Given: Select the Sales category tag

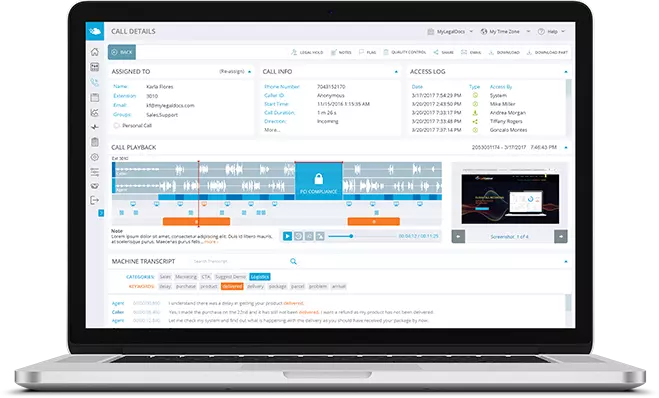Looking at the screenshot, I should point(165,277).
